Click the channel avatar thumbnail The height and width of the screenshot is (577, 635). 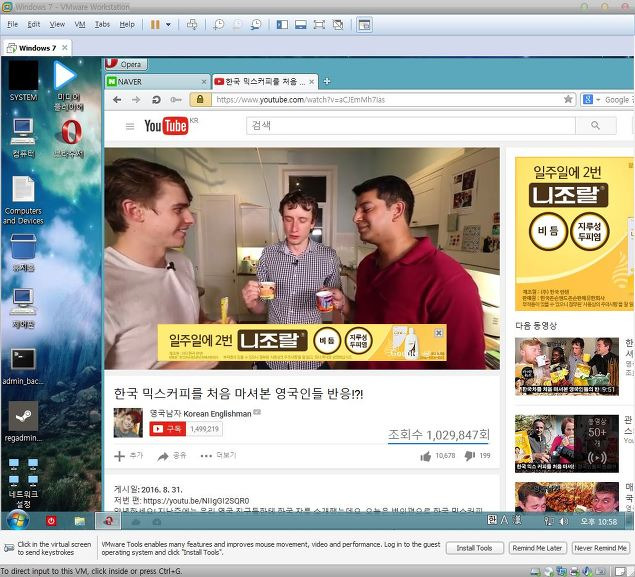pyautogui.click(x=128, y=423)
